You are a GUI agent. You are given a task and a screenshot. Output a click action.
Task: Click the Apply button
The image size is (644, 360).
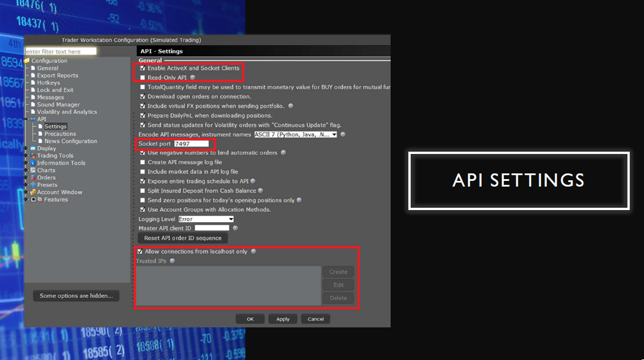(x=283, y=319)
